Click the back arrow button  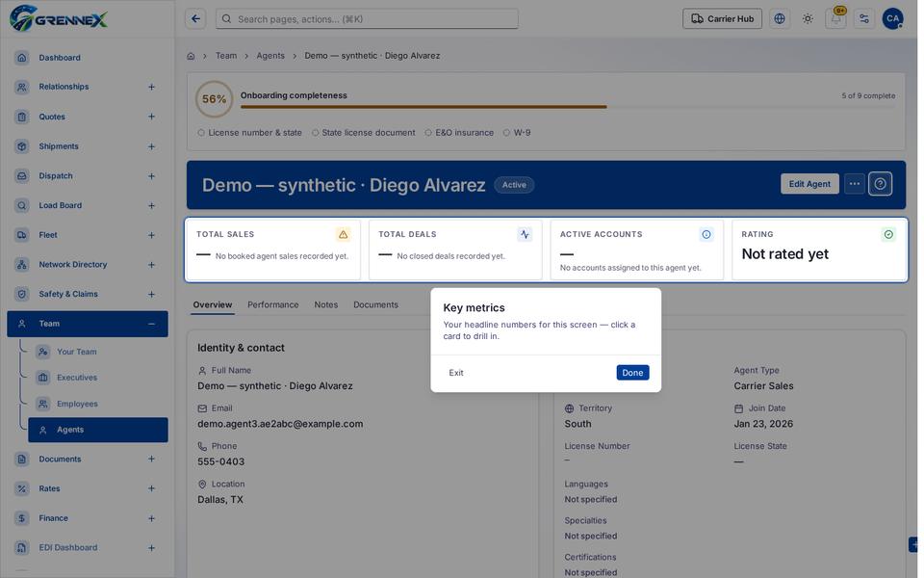click(x=195, y=19)
